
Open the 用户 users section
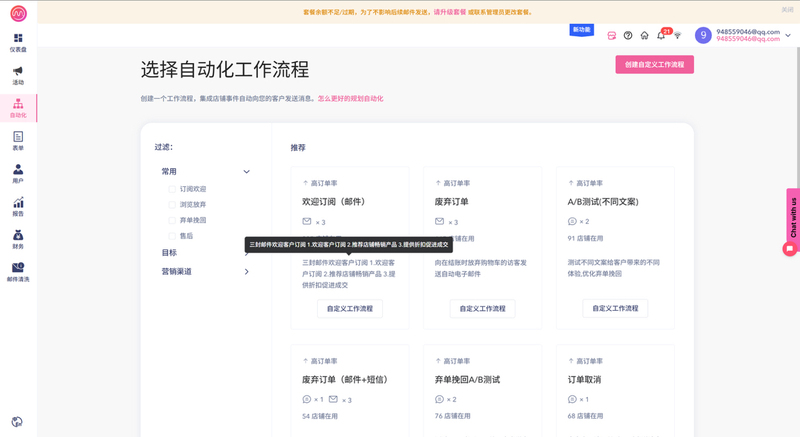[18, 173]
